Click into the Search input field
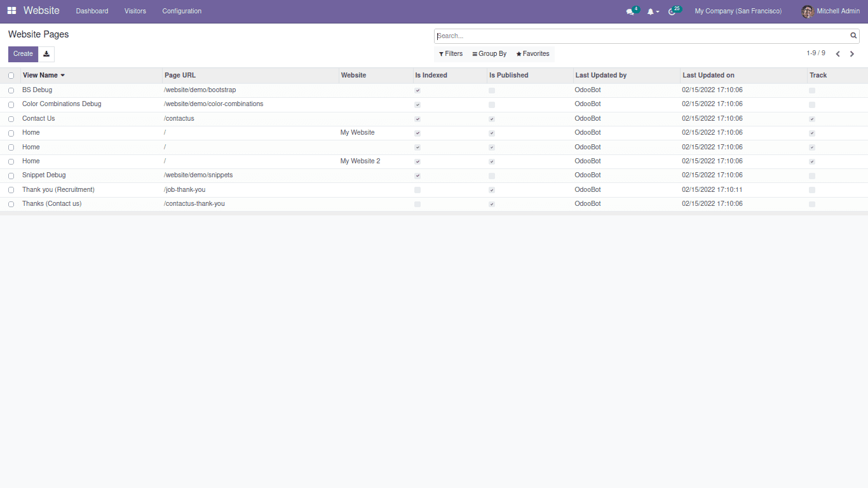 tap(641, 36)
